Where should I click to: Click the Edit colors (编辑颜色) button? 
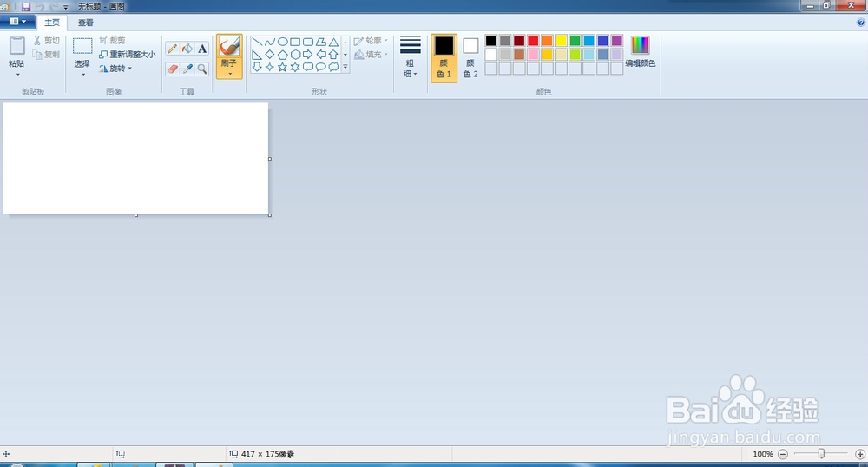pyautogui.click(x=641, y=51)
